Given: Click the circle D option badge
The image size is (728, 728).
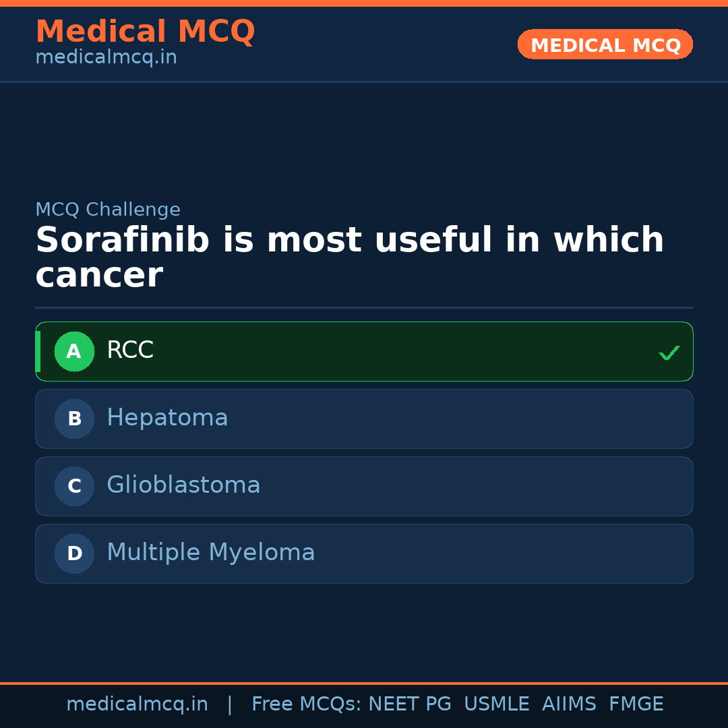Looking at the screenshot, I should [74, 553].
